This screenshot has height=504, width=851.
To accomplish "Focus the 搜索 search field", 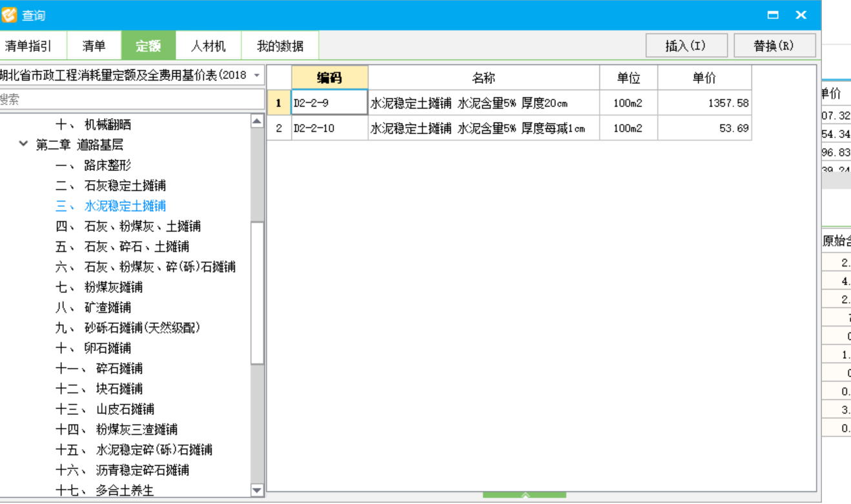I will click(132, 99).
